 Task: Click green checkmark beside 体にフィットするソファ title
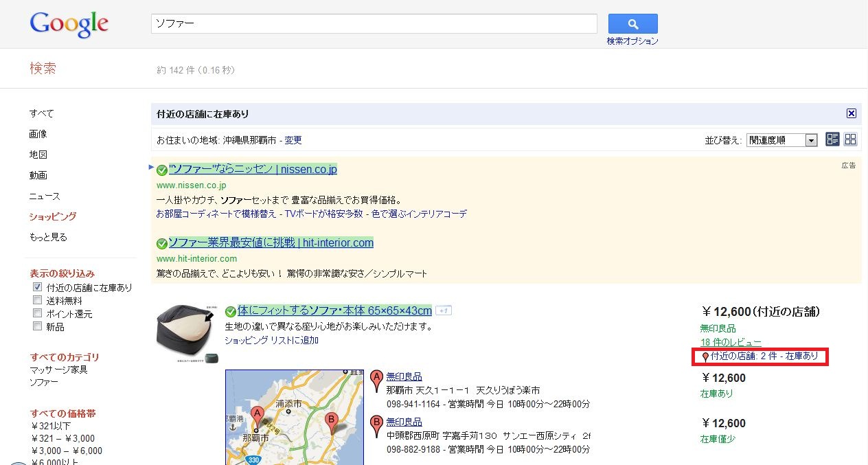[231, 312]
